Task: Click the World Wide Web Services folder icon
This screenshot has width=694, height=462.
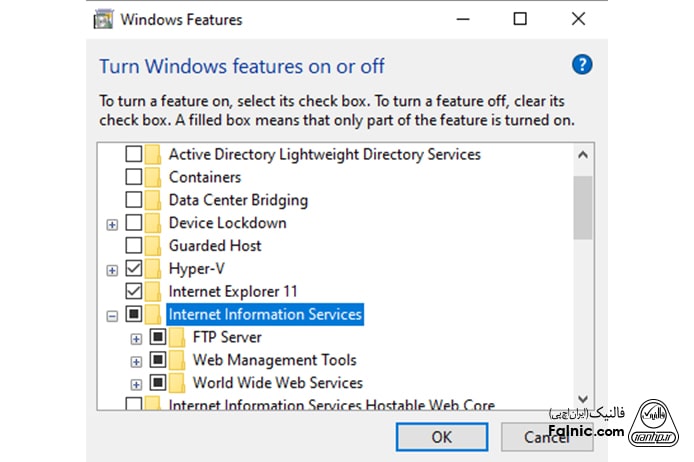Action: coord(177,382)
